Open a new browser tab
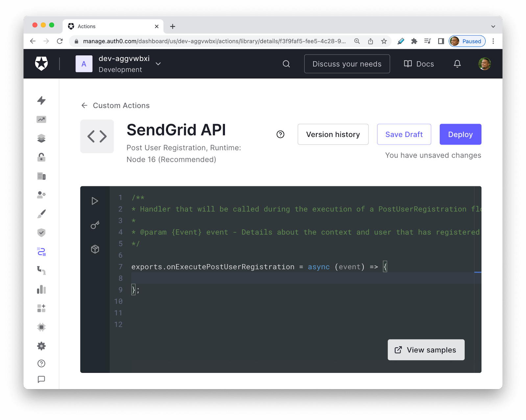Image resolution: width=526 pixels, height=420 pixels. 173,26
